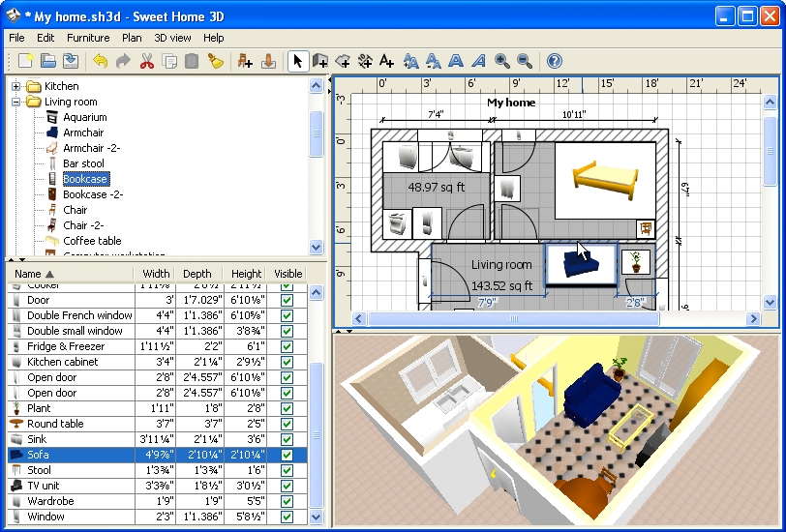Uncheck the Visible box for Round table
This screenshot has height=532, width=786.
tap(287, 424)
